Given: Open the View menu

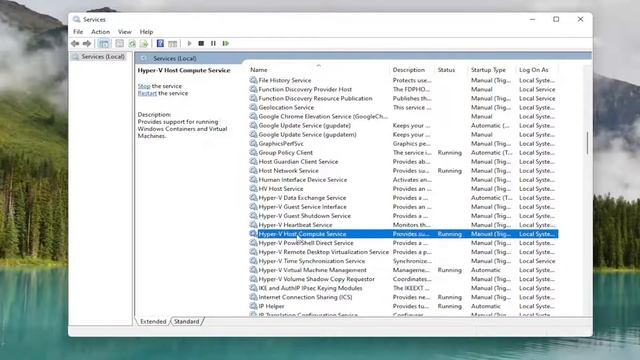Looking at the screenshot, I should (124, 31).
